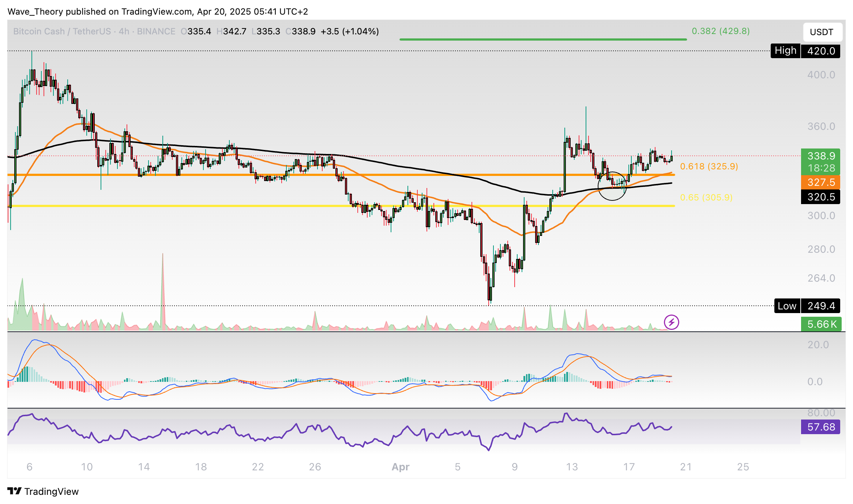Viewport: 853px width, 504px height.
Task: Click the circle annotation on the chart
Action: pyautogui.click(x=612, y=186)
